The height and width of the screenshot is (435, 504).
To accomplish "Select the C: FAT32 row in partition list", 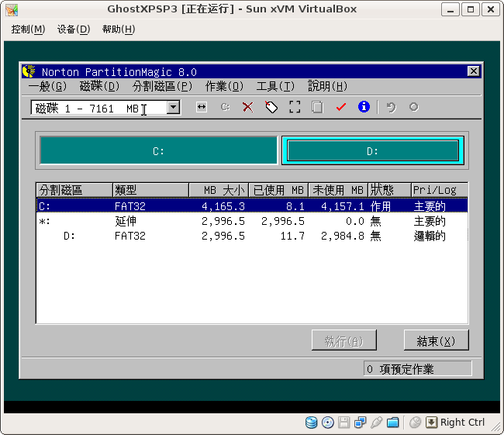I will point(252,206).
